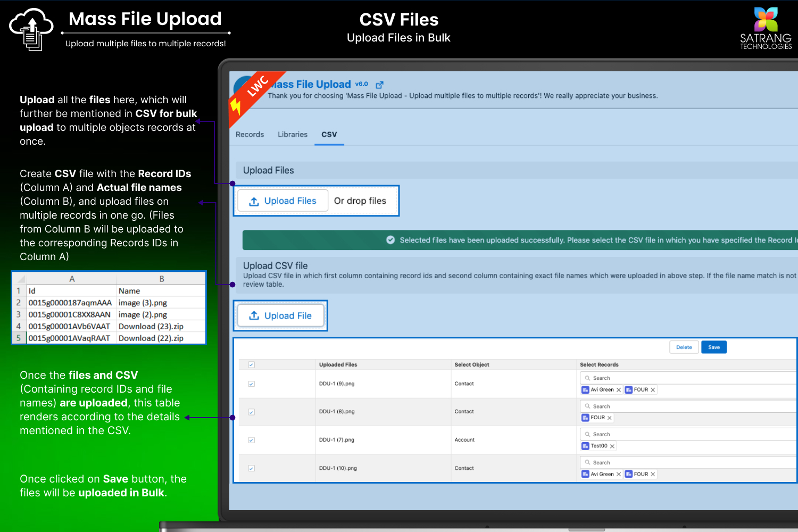Remove Avi Green from the DDU-1 (9).png row
The image size is (798, 532).
619,390
